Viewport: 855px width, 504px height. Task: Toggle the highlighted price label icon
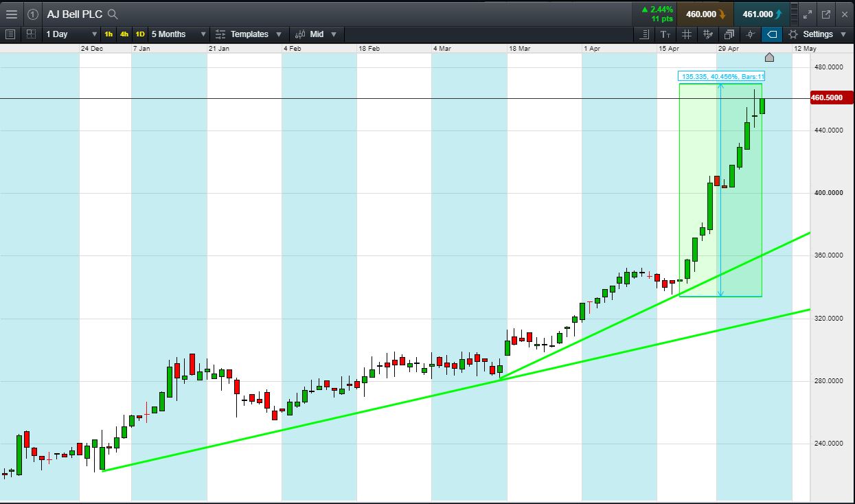(772, 34)
